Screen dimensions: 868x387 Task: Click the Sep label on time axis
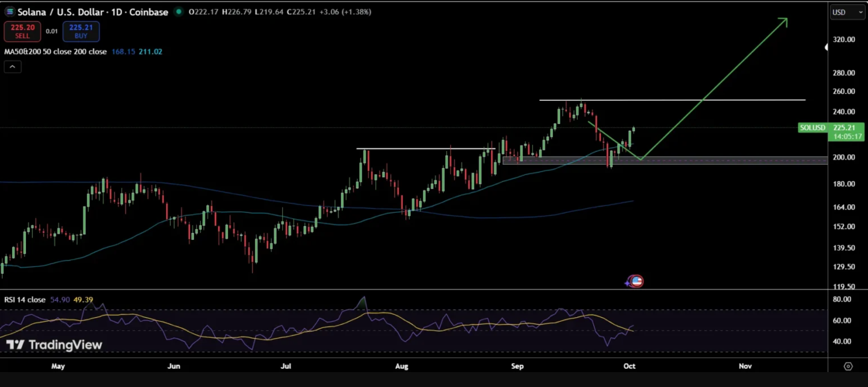517,366
